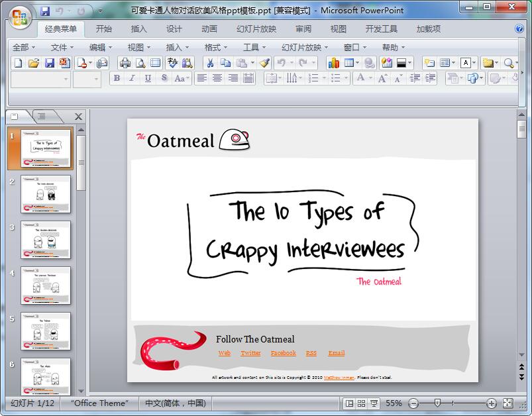Switch to the 动画 ribbon tab

[209, 29]
